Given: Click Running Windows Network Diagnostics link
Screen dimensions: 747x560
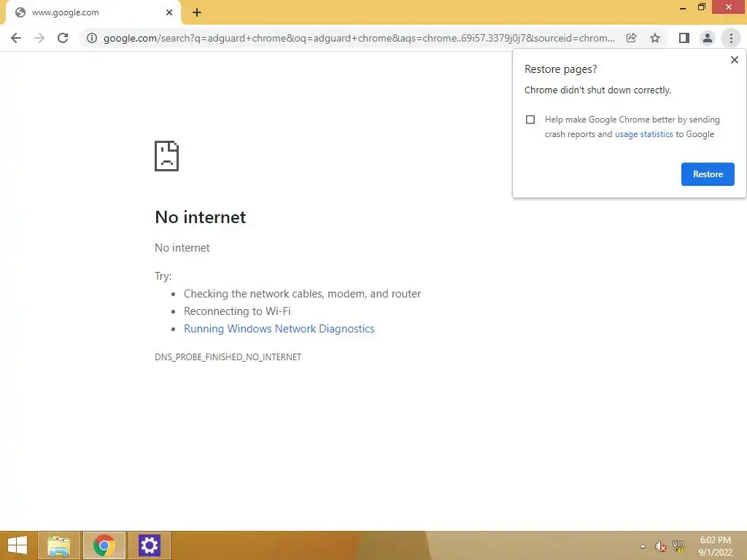Looking at the screenshot, I should (x=279, y=329).
